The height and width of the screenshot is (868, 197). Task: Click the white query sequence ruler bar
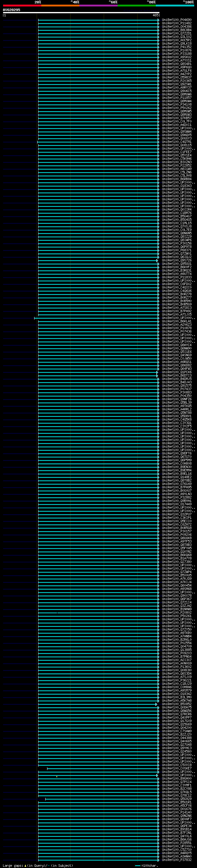81,13
